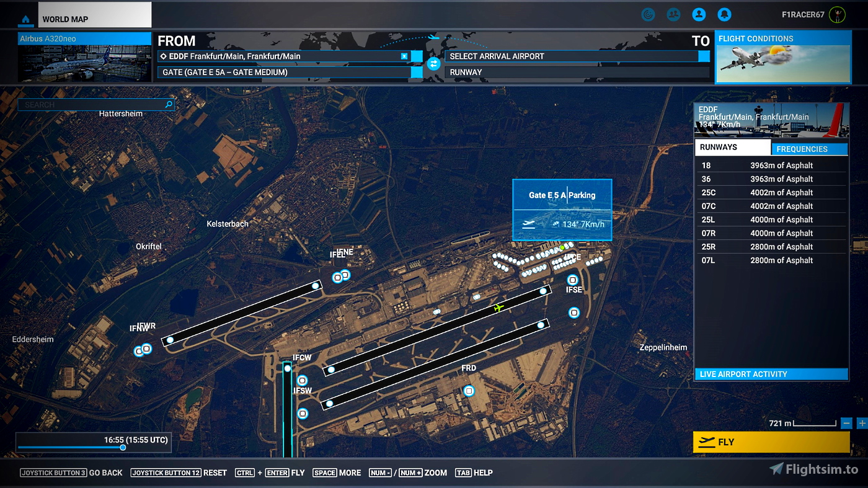868x488 pixels.
Task: Click the Gate E 5 A Parking aircraft icon
Action: click(528, 224)
